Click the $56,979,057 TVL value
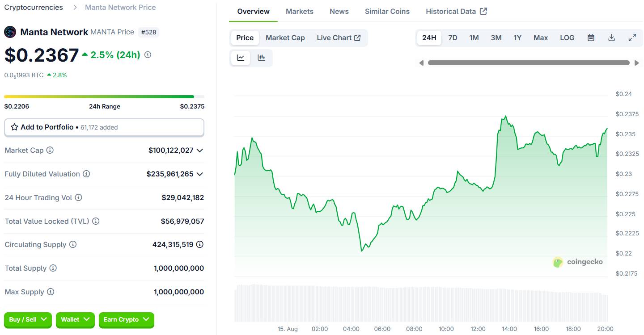Image resolution: width=644 pixels, height=335 pixels. [x=182, y=221]
